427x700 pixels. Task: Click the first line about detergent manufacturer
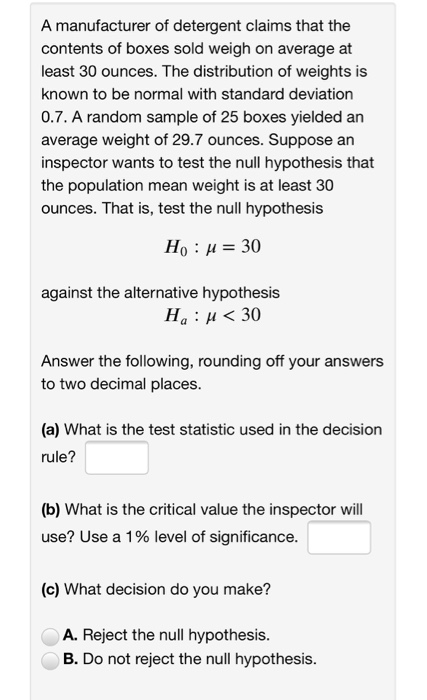(196, 26)
